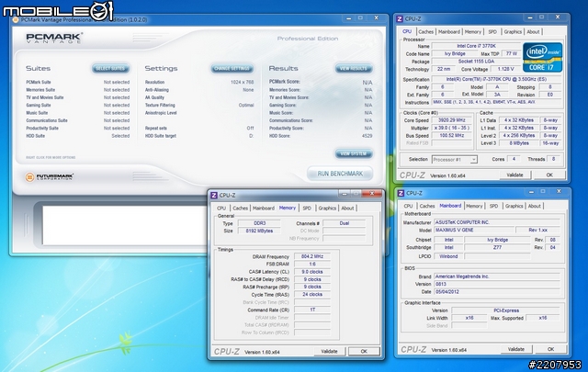588x372 pixels.
Task: Click the white output box in PCMark
Action: tap(124, 225)
